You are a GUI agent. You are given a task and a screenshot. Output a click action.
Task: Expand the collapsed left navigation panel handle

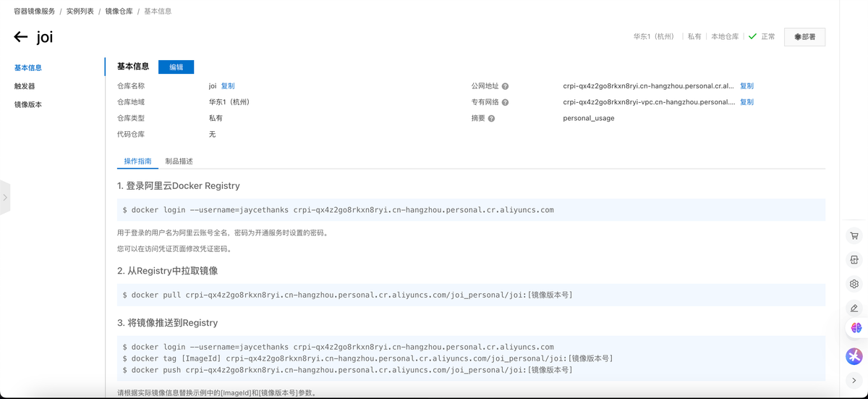click(x=5, y=197)
